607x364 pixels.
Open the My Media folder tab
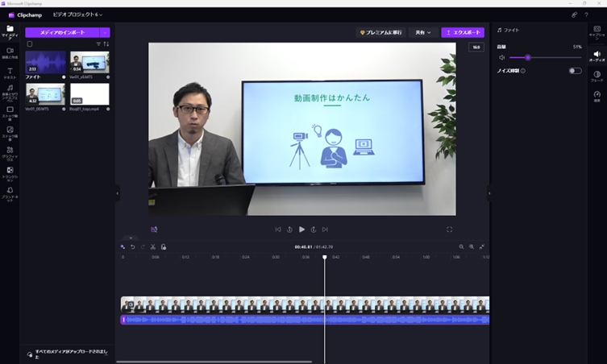coord(10,32)
